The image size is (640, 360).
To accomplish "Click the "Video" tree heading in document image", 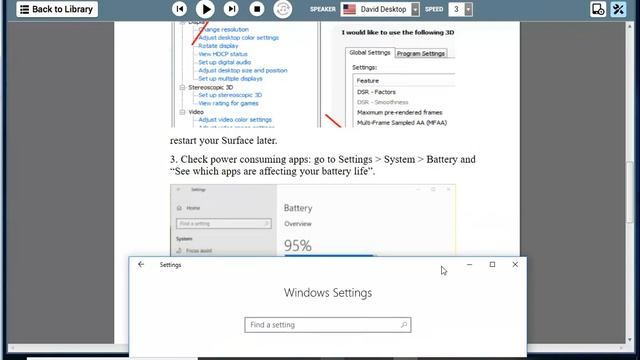I will [x=196, y=112].
